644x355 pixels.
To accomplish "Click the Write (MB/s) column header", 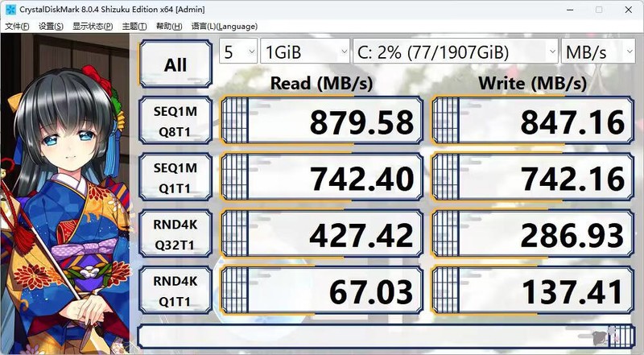I will (x=533, y=83).
